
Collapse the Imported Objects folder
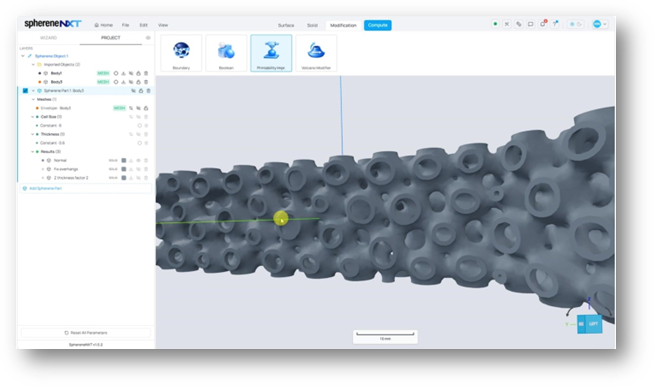(x=33, y=65)
